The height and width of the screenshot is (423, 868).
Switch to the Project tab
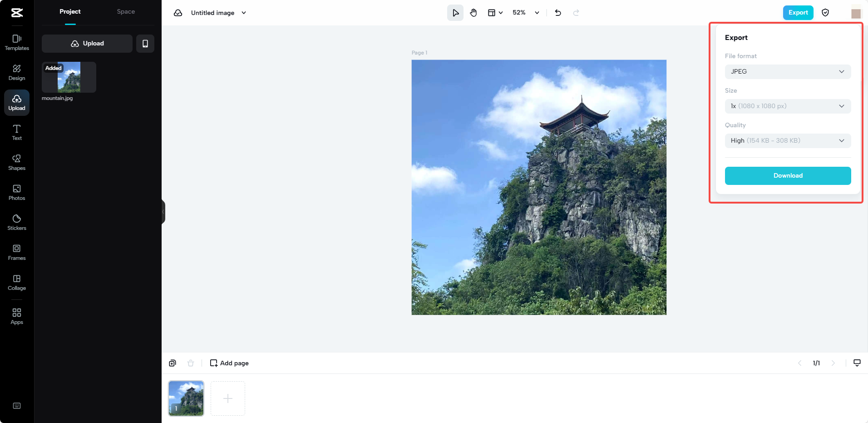pyautogui.click(x=70, y=11)
